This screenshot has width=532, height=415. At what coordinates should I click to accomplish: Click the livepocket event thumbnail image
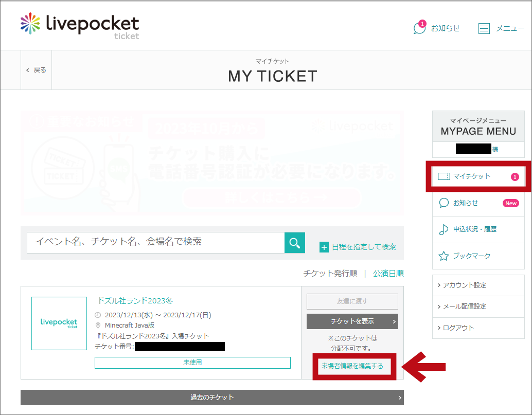pyautogui.click(x=59, y=323)
